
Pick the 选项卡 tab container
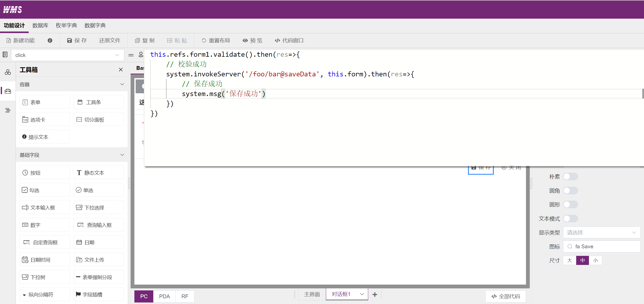pyautogui.click(x=45, y=119)
